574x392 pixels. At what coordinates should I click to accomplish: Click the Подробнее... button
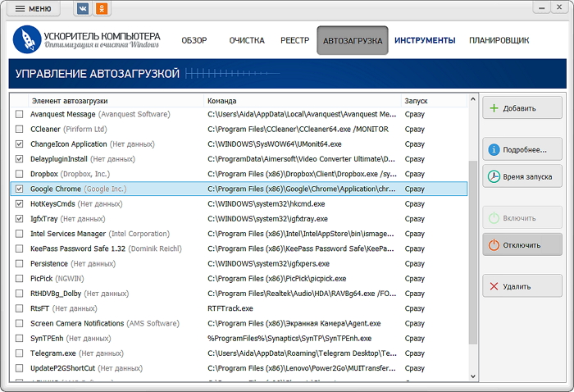pyautogui.click(x=522, y=149)
